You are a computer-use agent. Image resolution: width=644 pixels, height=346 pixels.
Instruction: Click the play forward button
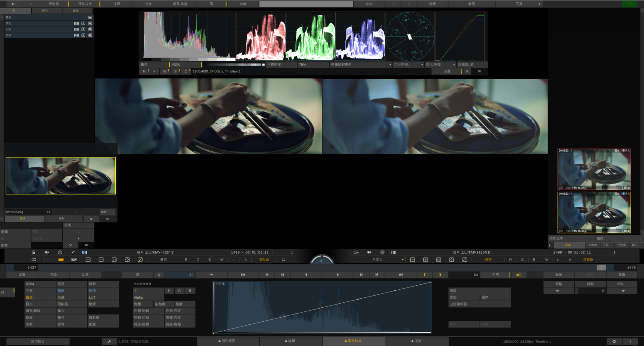click(338, 274)
